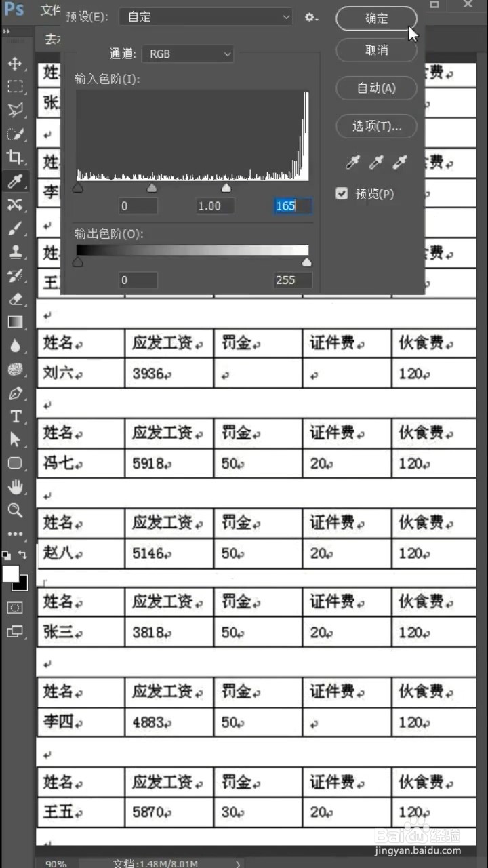Select the Clone Stamp tool
The width and height of the screenshot is (488, 868).
click(15, 252)
